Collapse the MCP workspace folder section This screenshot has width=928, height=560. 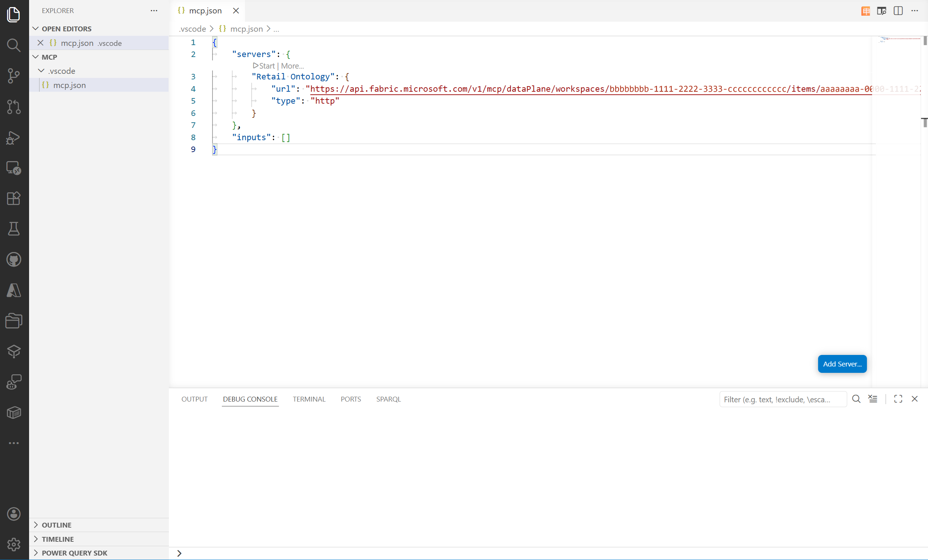[x=35, y=57]
